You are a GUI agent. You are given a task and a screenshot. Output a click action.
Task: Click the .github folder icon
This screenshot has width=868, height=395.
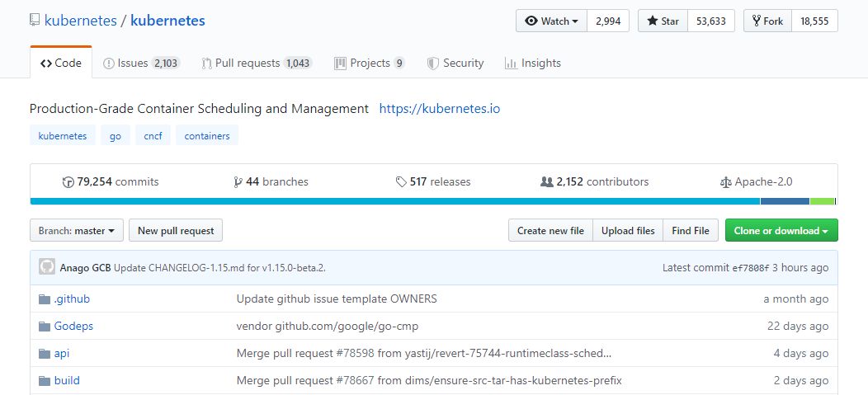point(45,299)
